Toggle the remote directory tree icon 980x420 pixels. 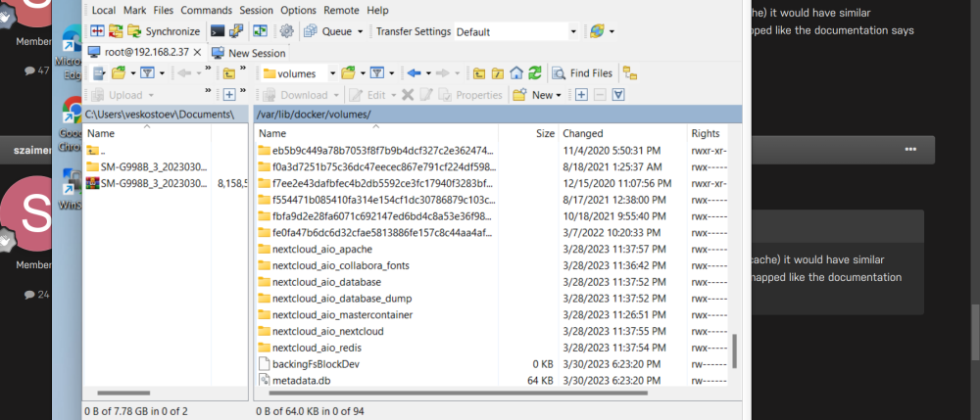point(630,73)
